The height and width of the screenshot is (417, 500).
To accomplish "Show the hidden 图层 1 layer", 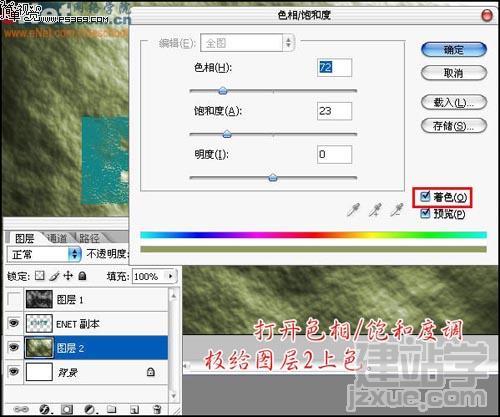I will pos(14,299).
